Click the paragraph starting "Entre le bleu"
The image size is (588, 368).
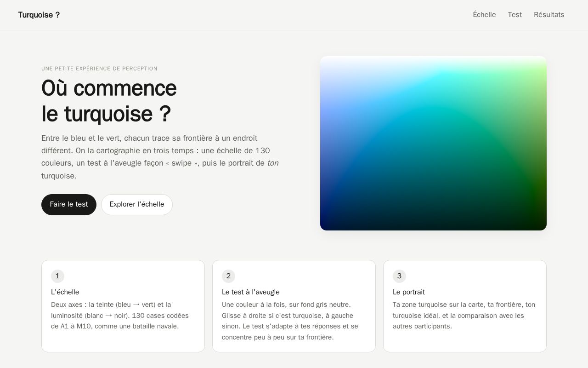pos(160,157)
